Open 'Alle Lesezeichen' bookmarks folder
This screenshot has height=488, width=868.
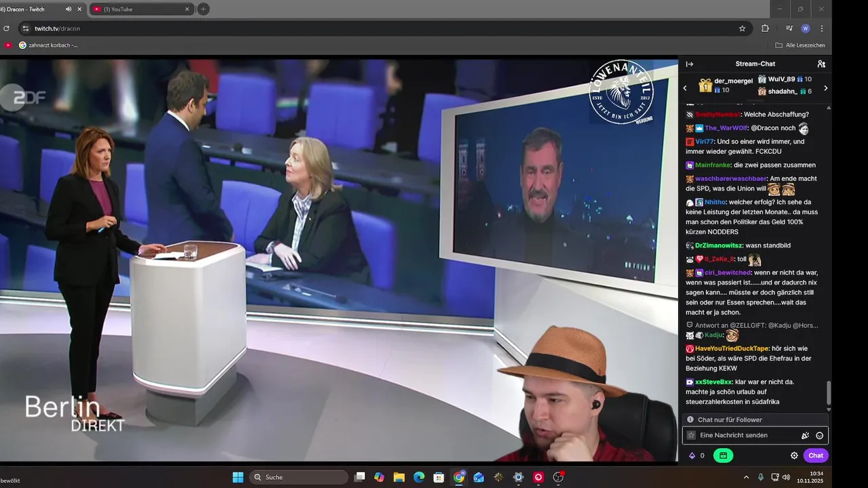(800, 45)
